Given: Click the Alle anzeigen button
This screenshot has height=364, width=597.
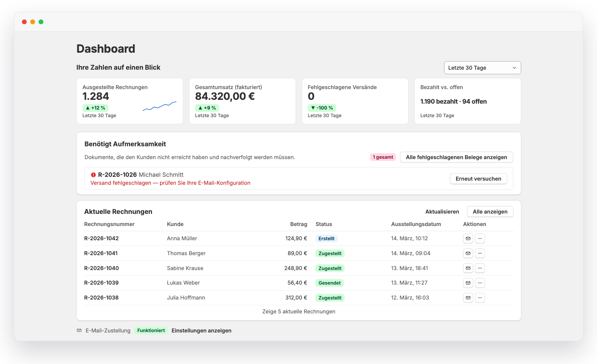Looking at the screenshot, I should click(x=490, y=212).
